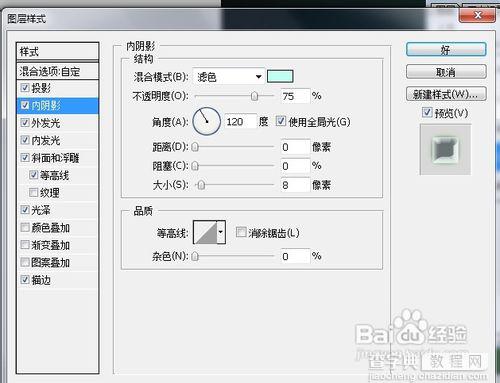Toggle the 预览 preview checkbox

[x=427, y=112]
